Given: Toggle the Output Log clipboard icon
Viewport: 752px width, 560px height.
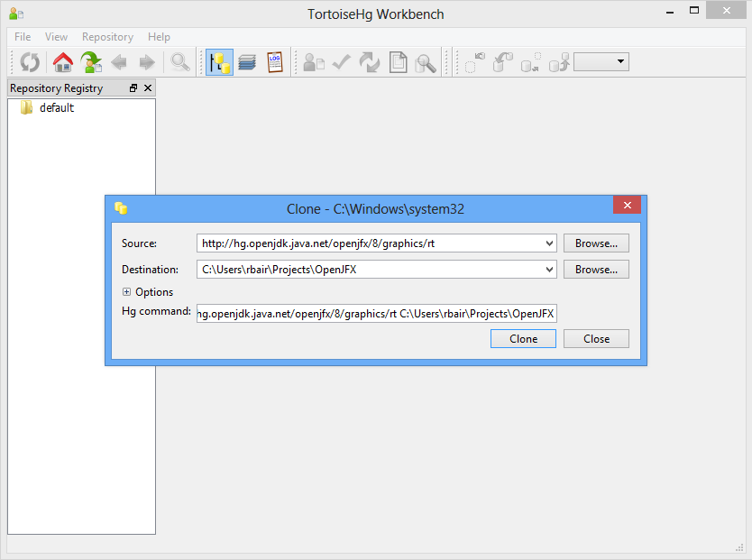Looking at the screenshot, I should coord(275,62).
